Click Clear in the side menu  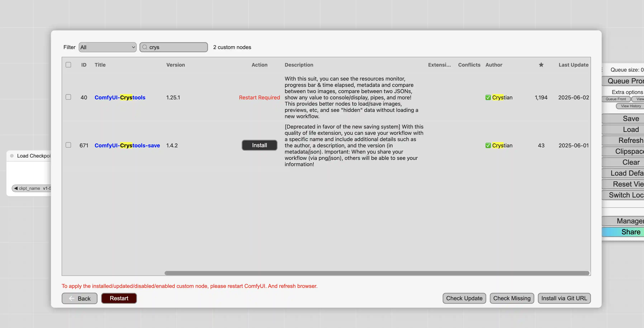tap(623, 162)
